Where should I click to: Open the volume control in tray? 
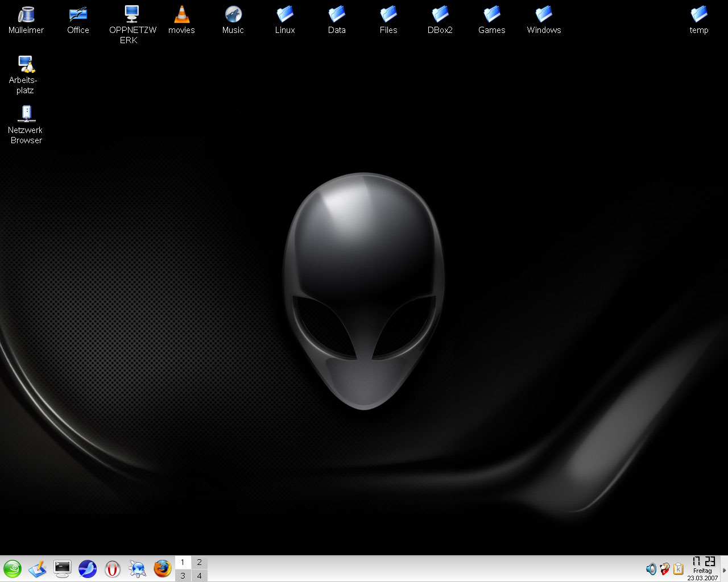[x=651, y=568]
